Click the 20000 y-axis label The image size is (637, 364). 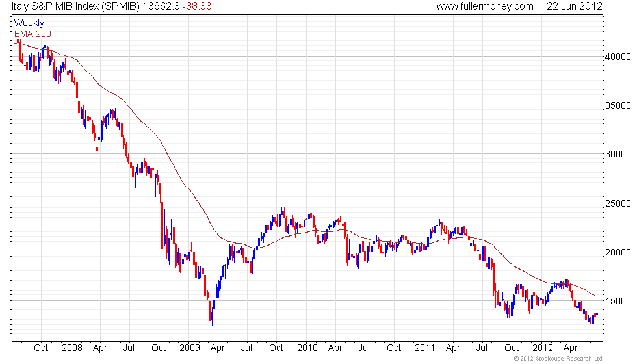tap(618, 252)
